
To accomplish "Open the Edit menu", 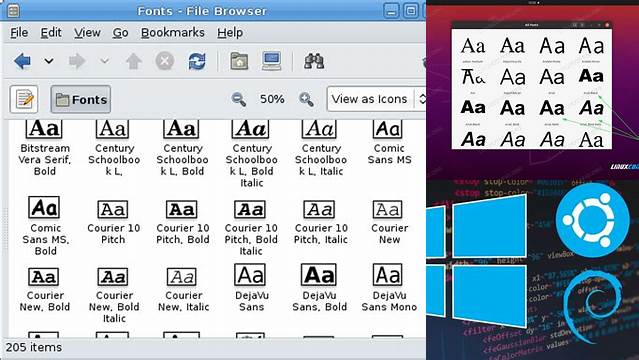I will (x=51, y=33).
